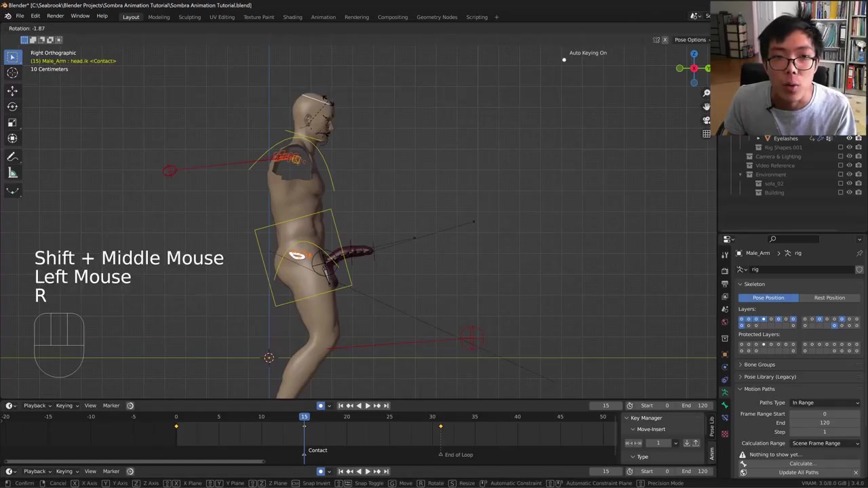Open the Render menu
Image resolution: width=868 pixels, height=488 pixels.
[55, 16]
